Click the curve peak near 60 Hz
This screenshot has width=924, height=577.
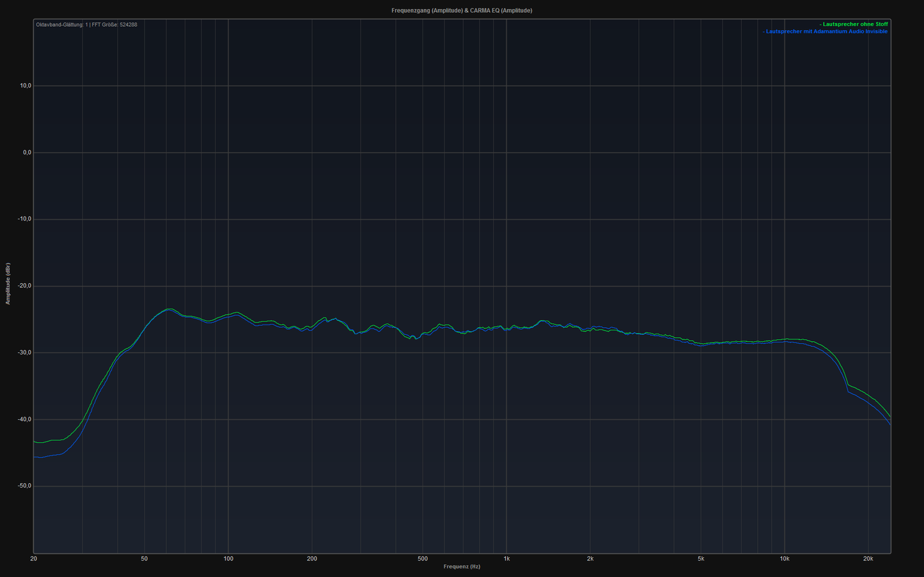point(169,309)
